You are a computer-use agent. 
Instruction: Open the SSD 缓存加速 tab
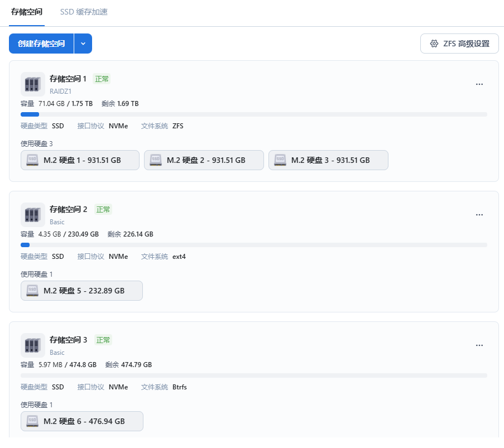pos(84,12)
